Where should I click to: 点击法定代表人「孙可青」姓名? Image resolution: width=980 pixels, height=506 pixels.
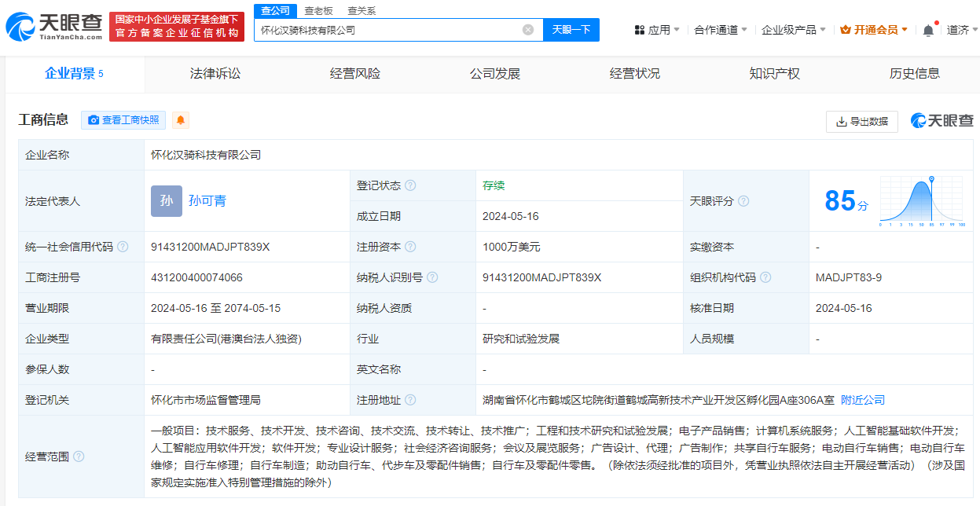coord(209,201)
